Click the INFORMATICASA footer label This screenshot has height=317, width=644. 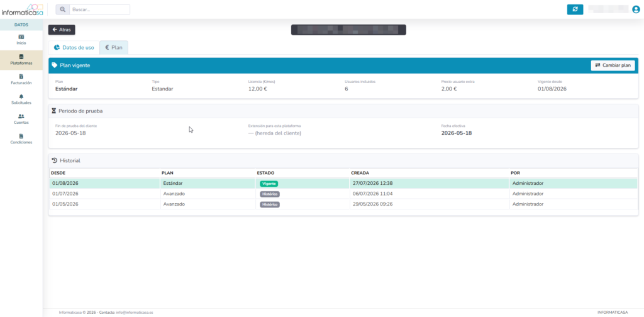[613, 313]
